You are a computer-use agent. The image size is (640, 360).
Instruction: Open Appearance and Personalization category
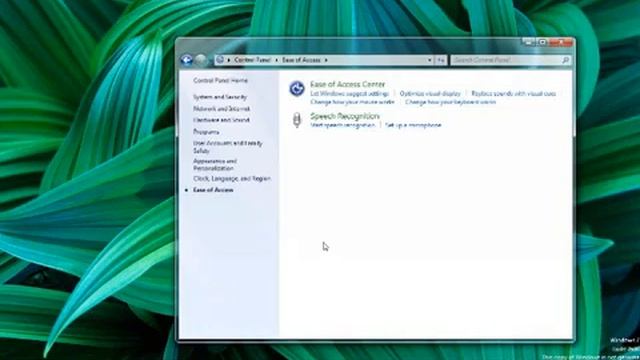point(215,164)
